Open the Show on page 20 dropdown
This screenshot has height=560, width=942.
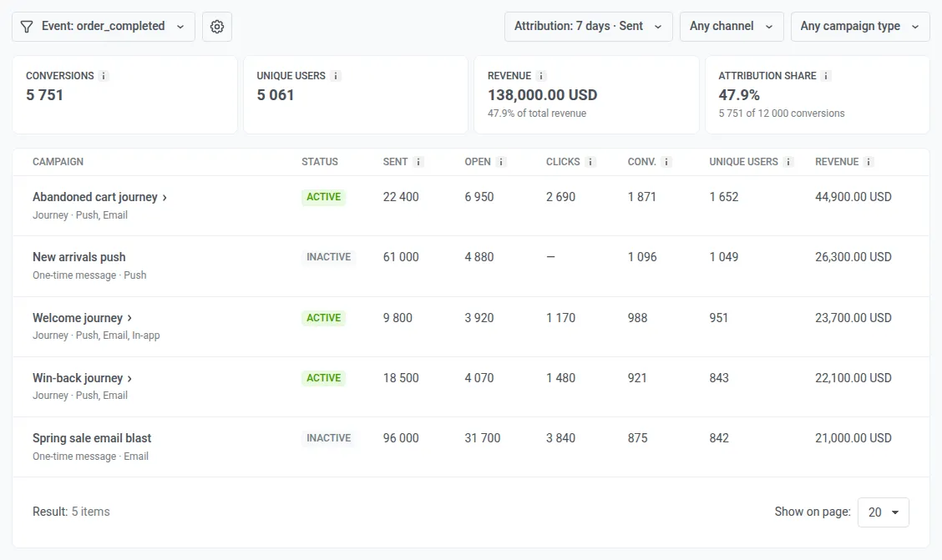point(884,512)
